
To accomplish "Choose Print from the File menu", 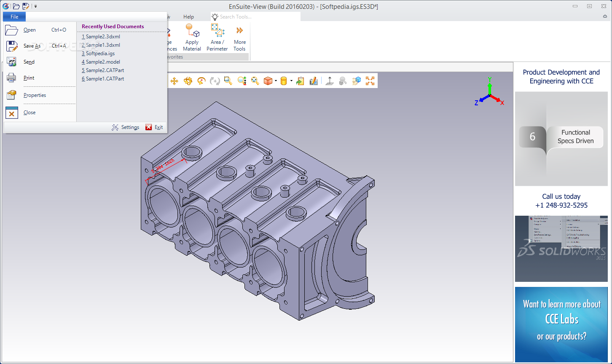I will [40, 78].
